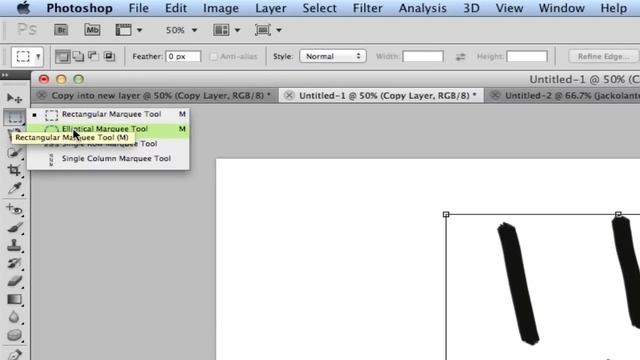640x360 pixels.
Task: Open the Layer menu
Action: coord(271,8)
